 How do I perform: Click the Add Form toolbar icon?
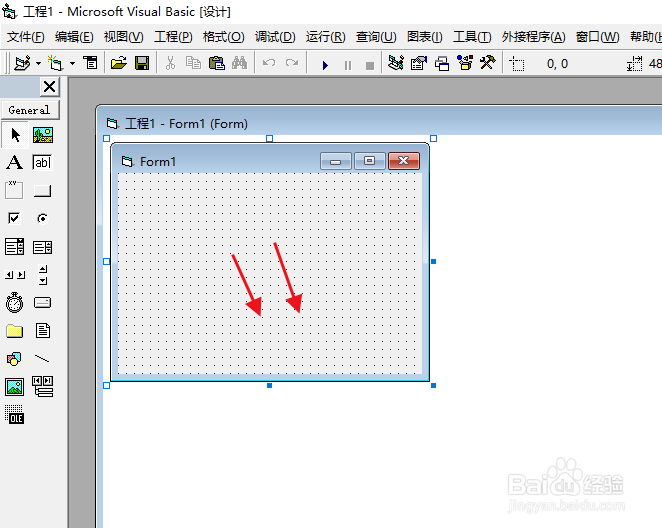click(55, 64)
